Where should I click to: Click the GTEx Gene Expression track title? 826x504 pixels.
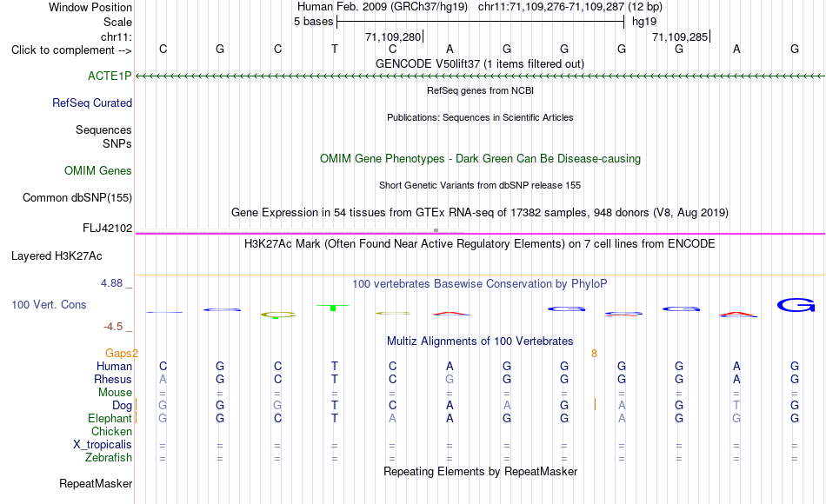[480, 212]
